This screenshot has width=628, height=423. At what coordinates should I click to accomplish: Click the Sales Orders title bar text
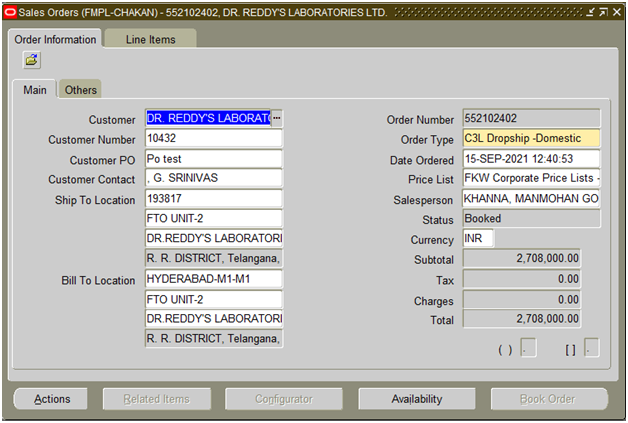coord(203,12)
